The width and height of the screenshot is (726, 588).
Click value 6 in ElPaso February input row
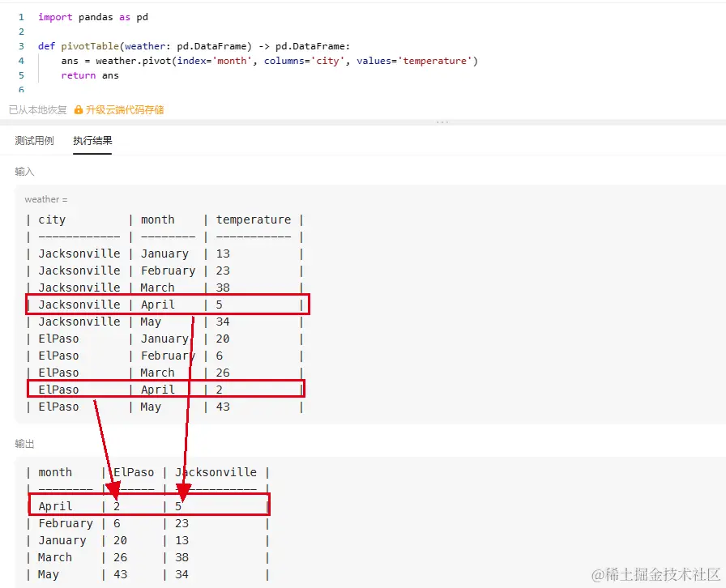click(x=220, y=356)
